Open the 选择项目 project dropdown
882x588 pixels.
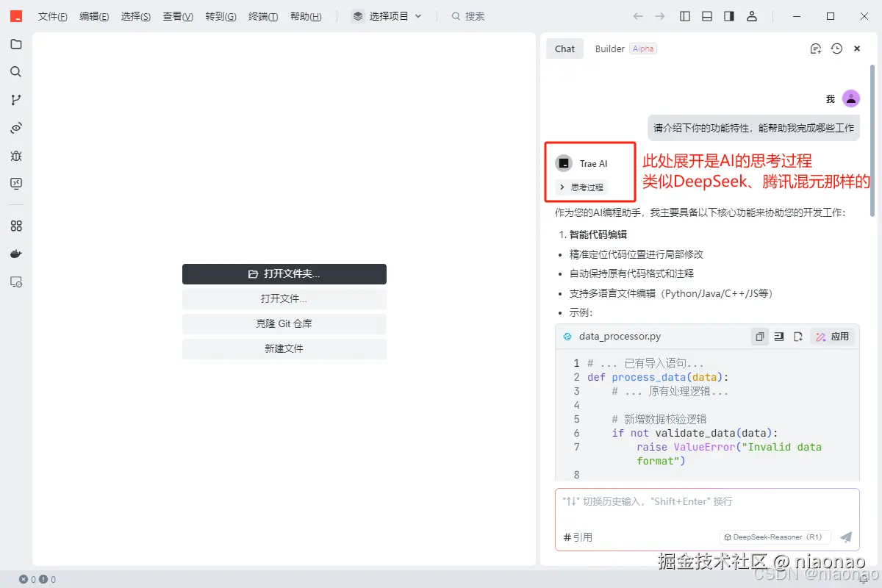click(387, 15)
